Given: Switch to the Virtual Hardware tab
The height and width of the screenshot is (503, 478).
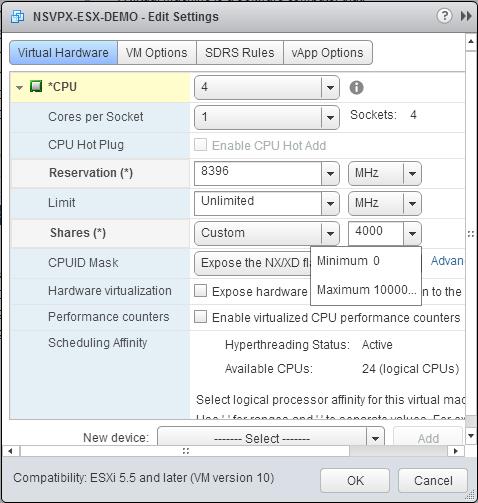Looking at the screenshot, I should point(63,53).
